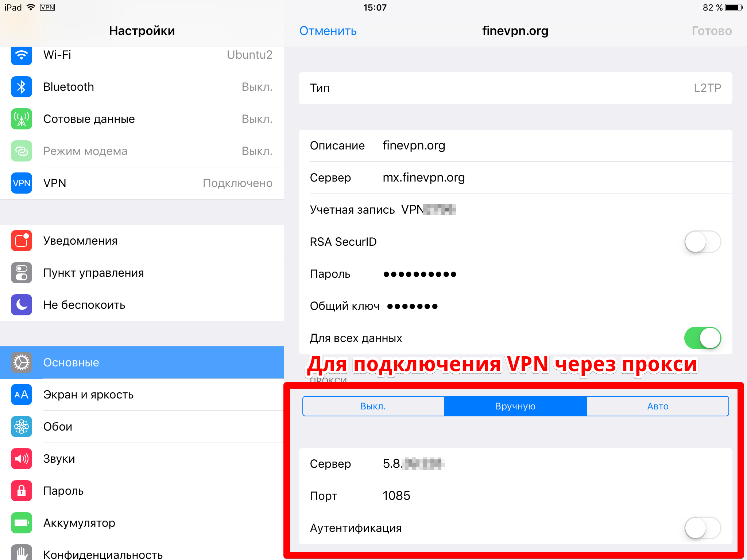Tap Отменить to cancel VPN config

(x=328, y=31)
